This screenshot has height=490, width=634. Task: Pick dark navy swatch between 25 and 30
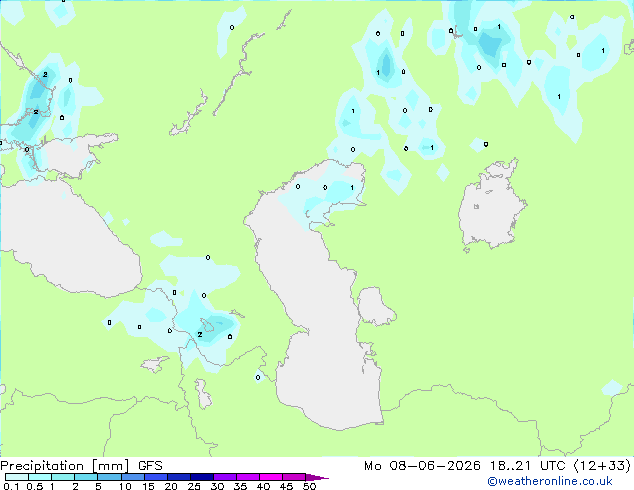pos(201,477)
